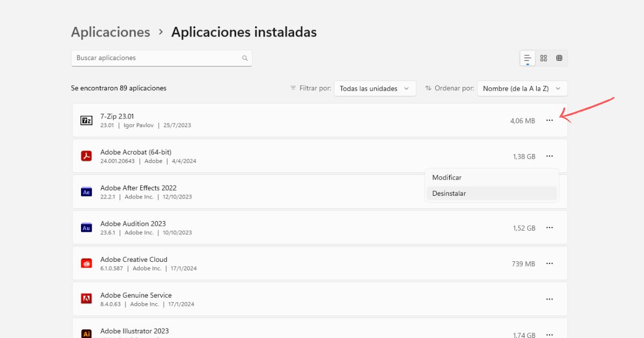Click the After Effects app icon
The height and width of the screenshot is (338, 644).
86,192
